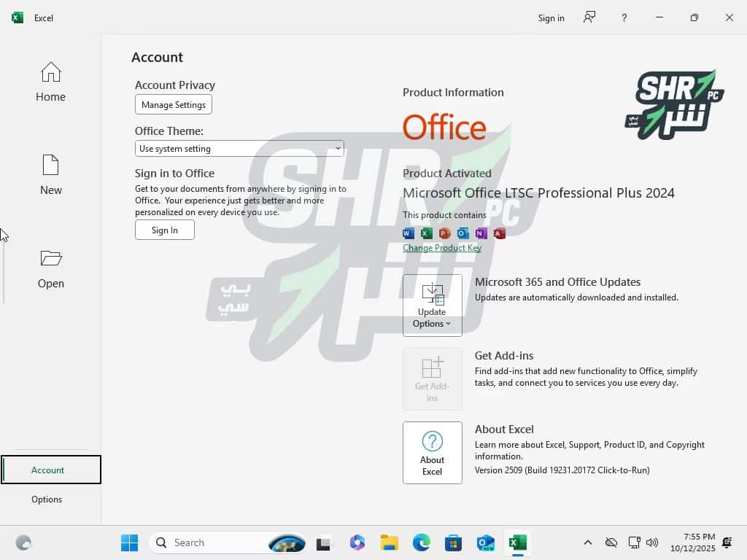Open the Open file folder icon
This screenshot has height=560, width=747.
[x=50, y=259]
